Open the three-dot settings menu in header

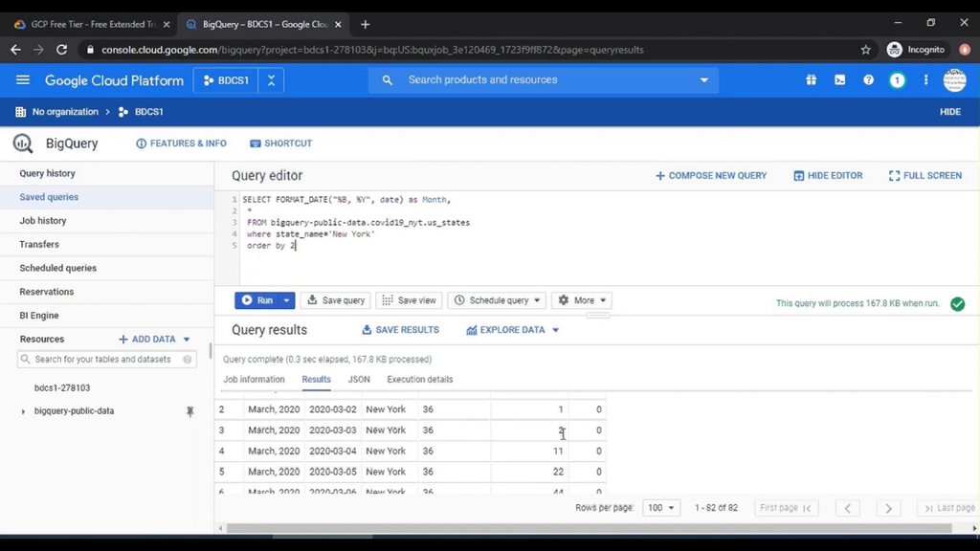[925, 80]
